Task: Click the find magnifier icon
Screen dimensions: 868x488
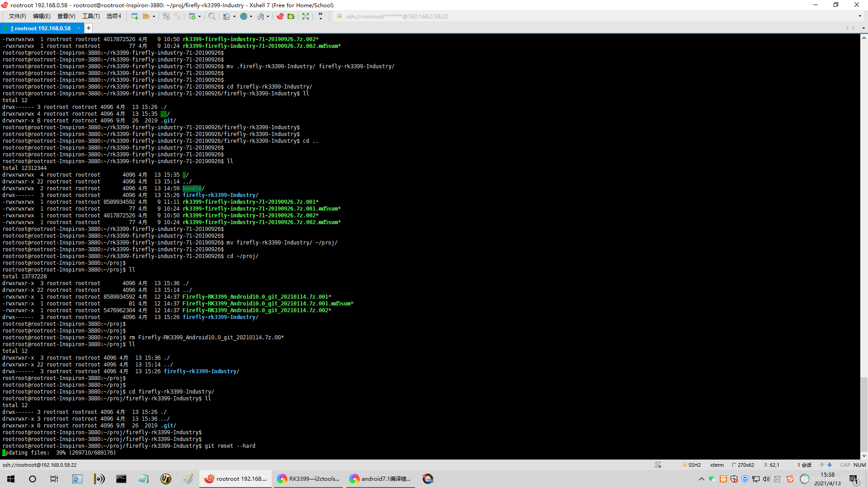Action: (x=212, y=16)
